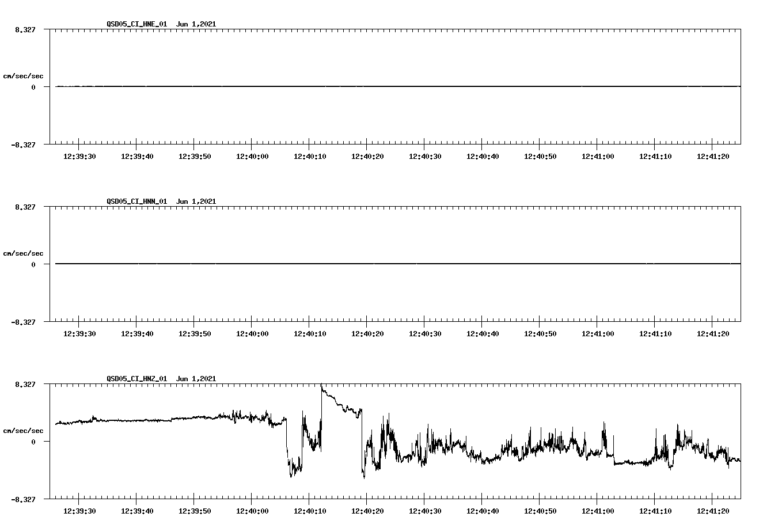Click the zero axis label of HNE plot

tap(33, 88)
